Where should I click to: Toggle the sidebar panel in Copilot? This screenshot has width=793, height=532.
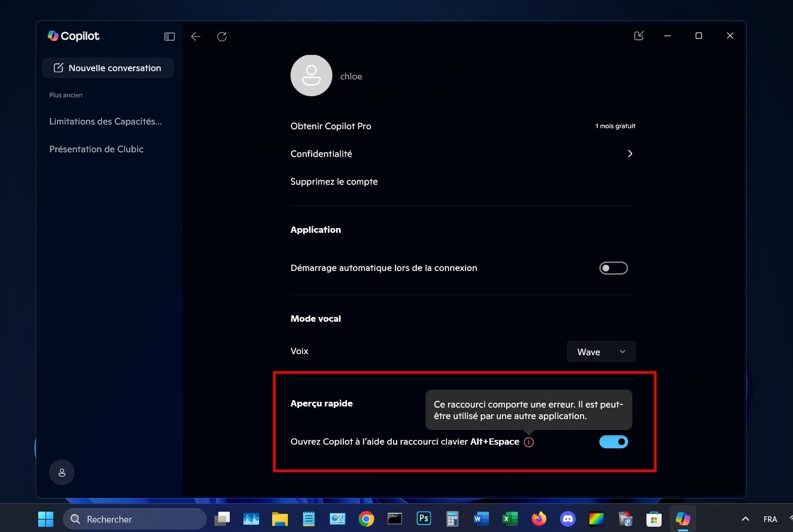click(169, 36)
